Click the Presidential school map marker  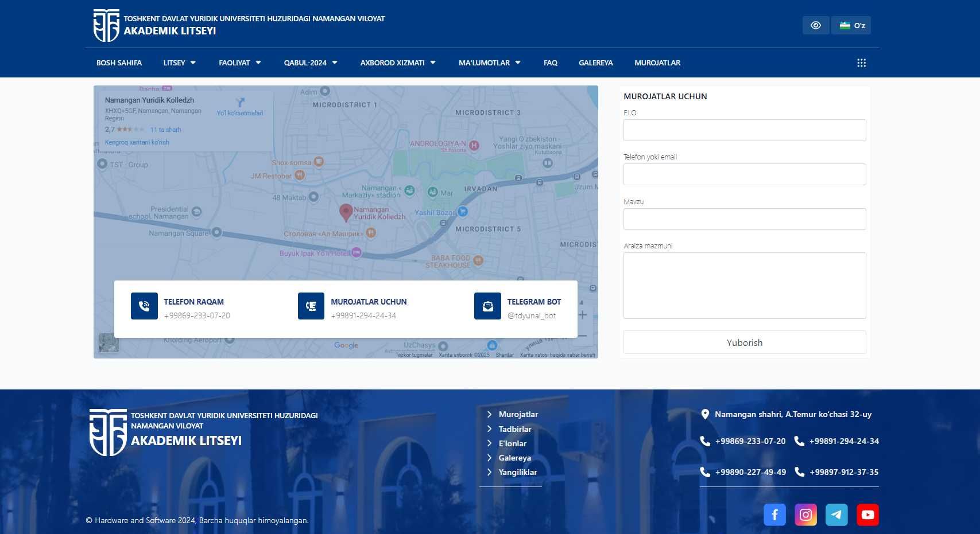197,212
